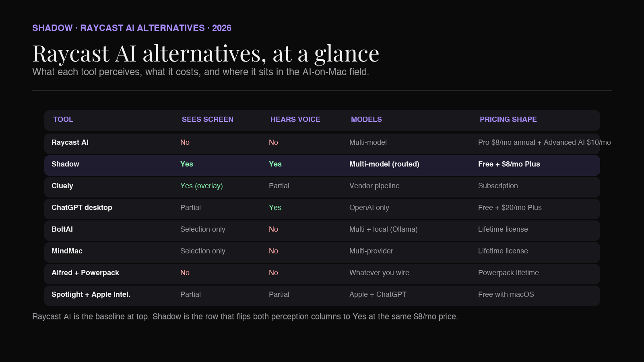The image size is (644, 362).
Task: Click the 'SHADOW · RAYCAST AI ALTERNATIVES · 2026' eyebrow
Action: (x=132, y=28)
